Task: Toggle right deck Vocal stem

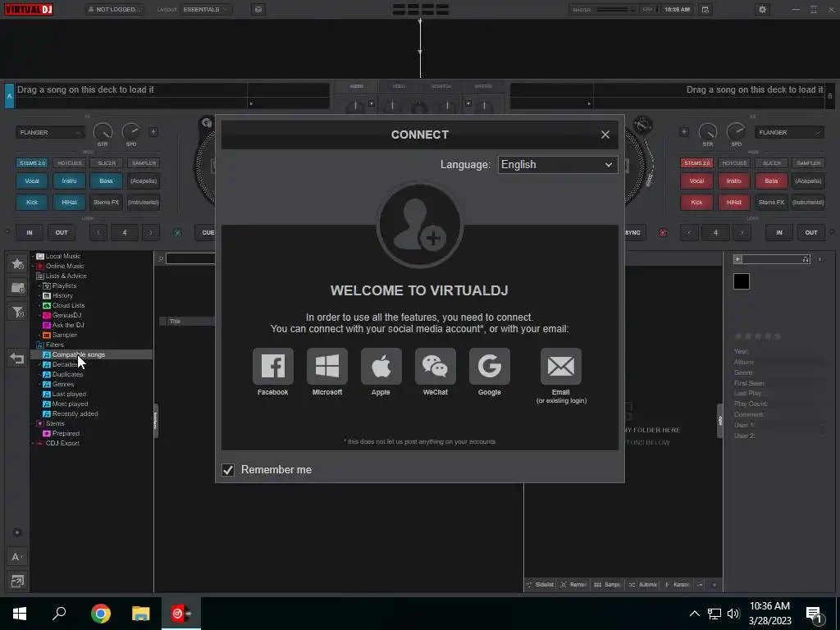Action: pos(696,181)
